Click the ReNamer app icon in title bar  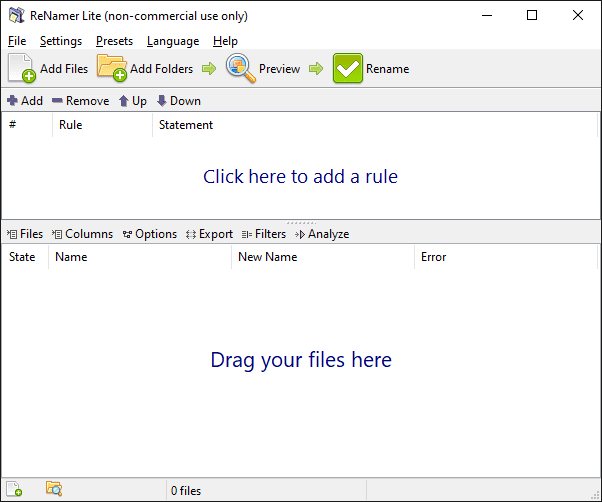click(17, 15)
